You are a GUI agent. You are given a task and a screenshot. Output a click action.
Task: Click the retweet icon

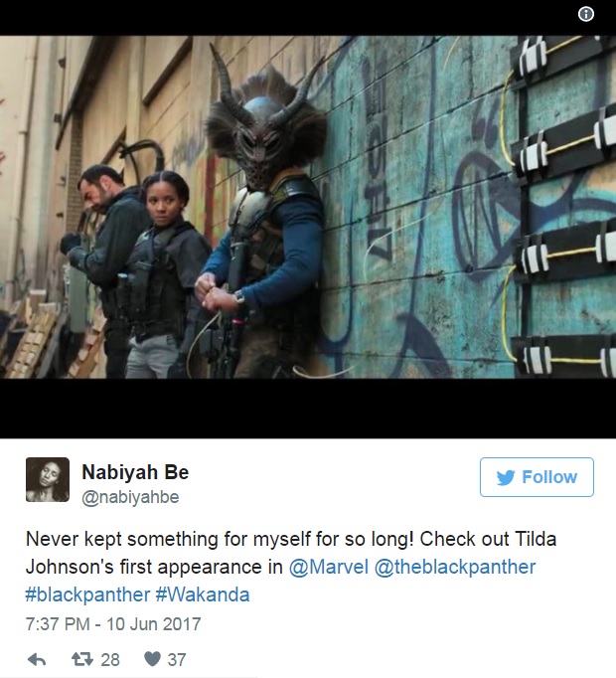point(82,659)
